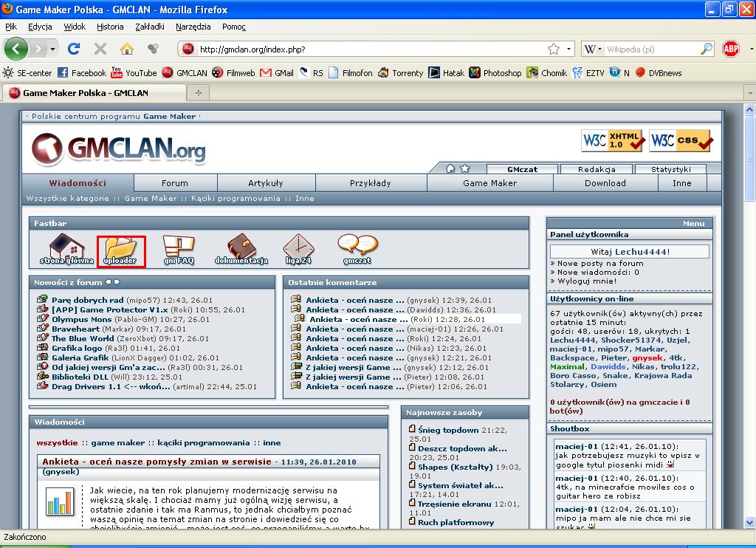Expand the URL history dropdown arrow
Image resolution: width=756 pixels, height=548 pixels.
568,49
